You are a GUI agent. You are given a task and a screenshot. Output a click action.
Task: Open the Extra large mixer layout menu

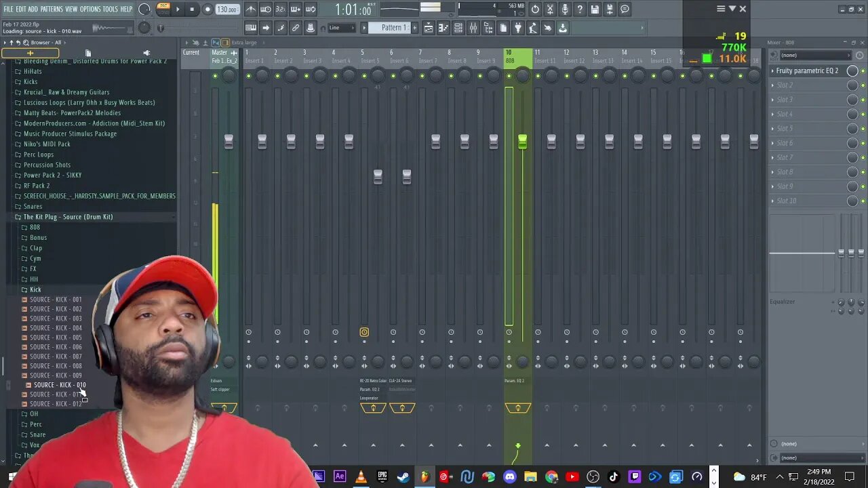pyautogui.click(x=243, y=43)
